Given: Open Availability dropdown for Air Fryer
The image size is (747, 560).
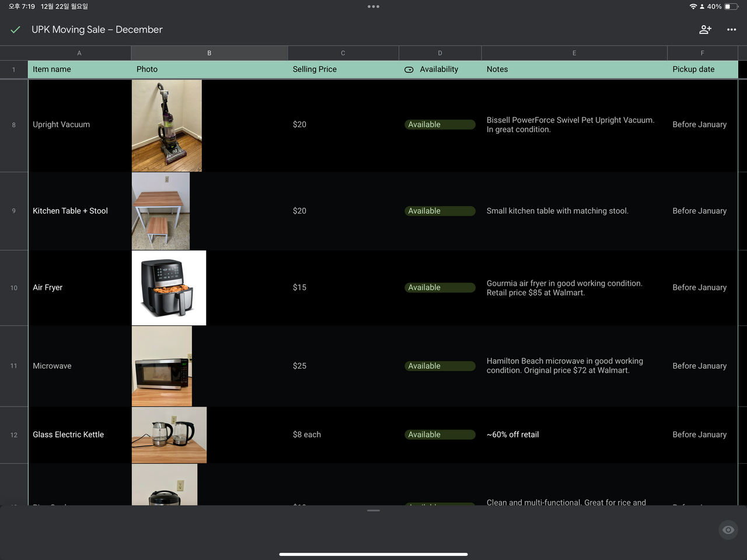Looking at the screenshot, I should [x=439, y=288].
